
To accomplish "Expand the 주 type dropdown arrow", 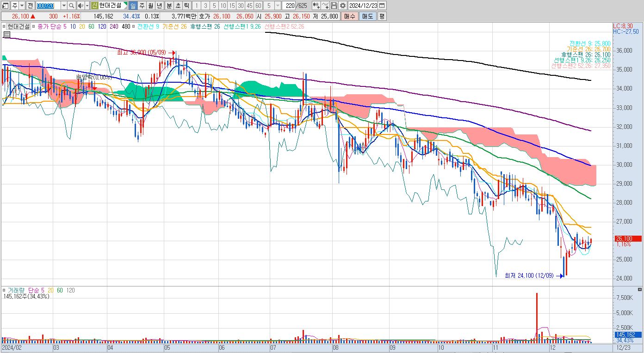I will (x=22, y=6).
